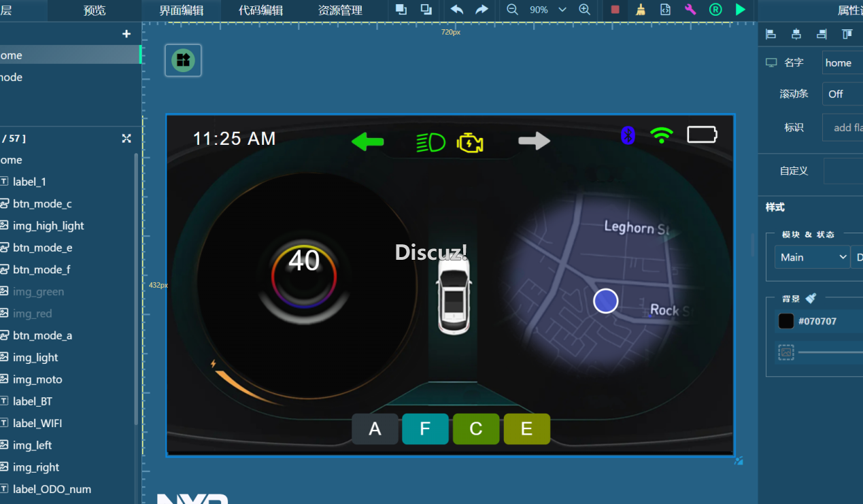Run the simulator with green play icon
The image size is (863, 504).
(x=741, y=10)
